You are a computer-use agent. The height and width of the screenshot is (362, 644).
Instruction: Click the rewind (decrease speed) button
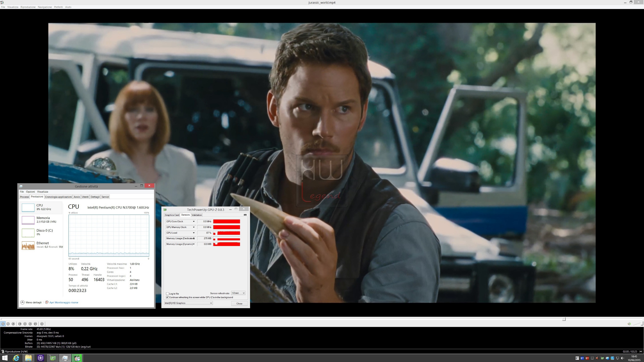pyautogui.click(x=25, y=324)
